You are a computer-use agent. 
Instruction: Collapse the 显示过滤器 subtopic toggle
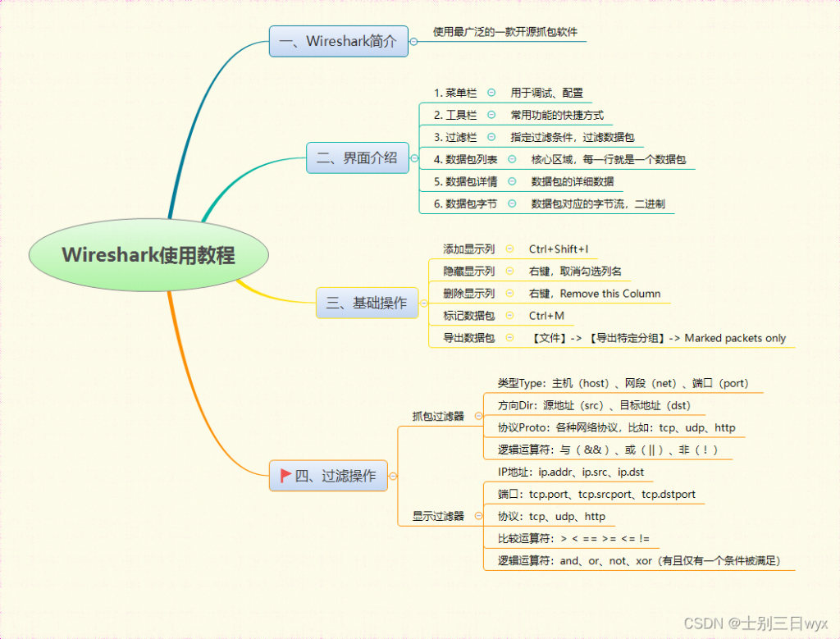478,516
